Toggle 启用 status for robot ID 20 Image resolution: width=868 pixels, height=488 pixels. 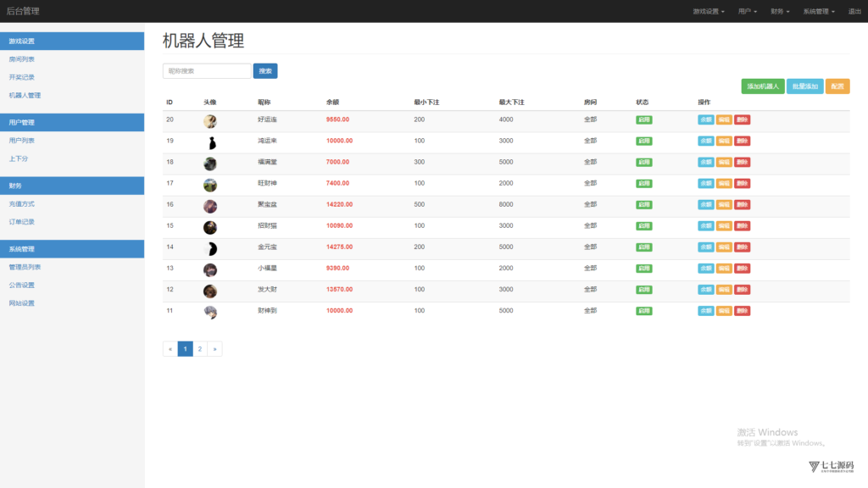tap(644, 119)
